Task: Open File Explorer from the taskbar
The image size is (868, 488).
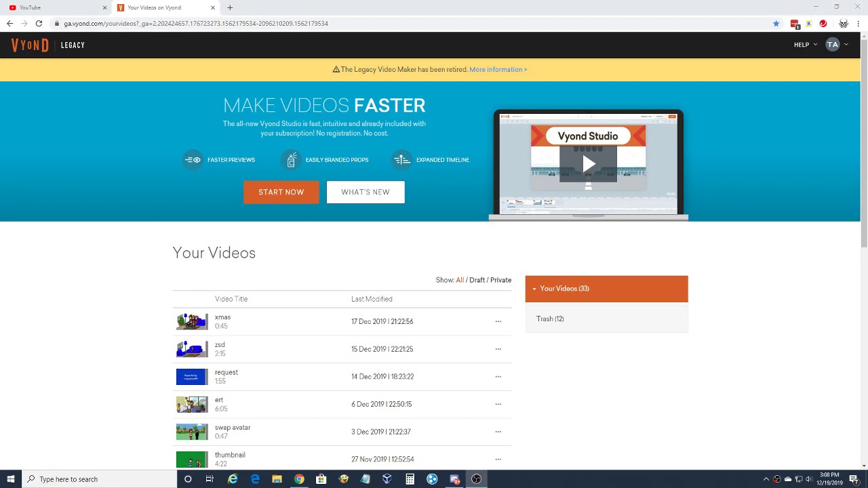Action: [x=277, y=479]
